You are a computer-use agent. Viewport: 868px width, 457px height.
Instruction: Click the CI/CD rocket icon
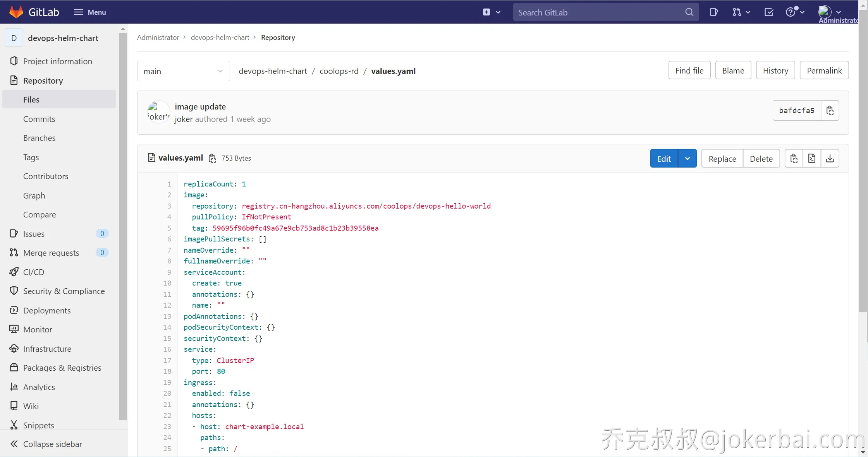tap(14, 272)
